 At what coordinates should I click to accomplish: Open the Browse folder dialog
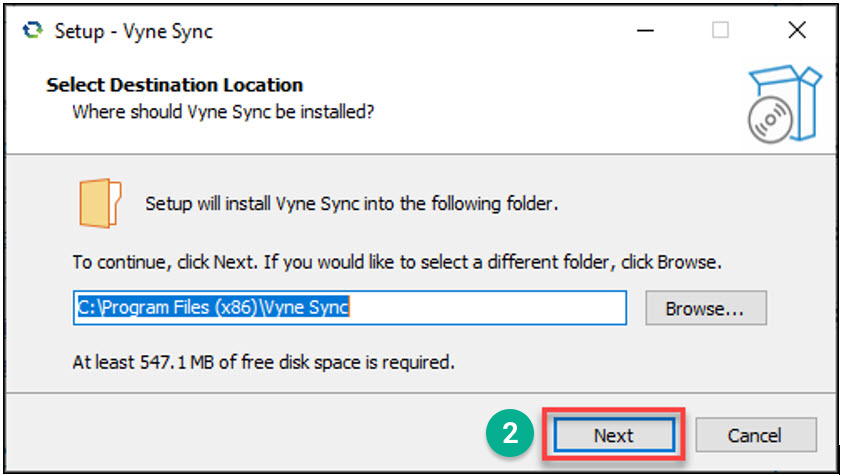pyautogui.click(x=706, y=309)
